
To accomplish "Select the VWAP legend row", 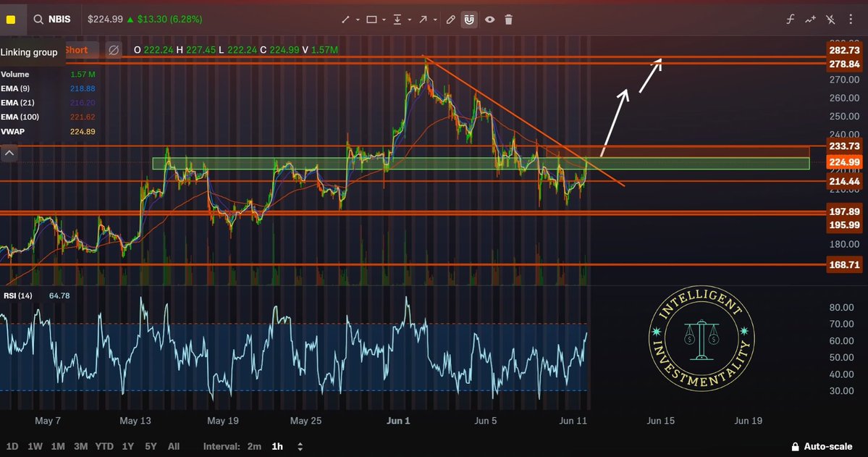I will click(49, 132).
